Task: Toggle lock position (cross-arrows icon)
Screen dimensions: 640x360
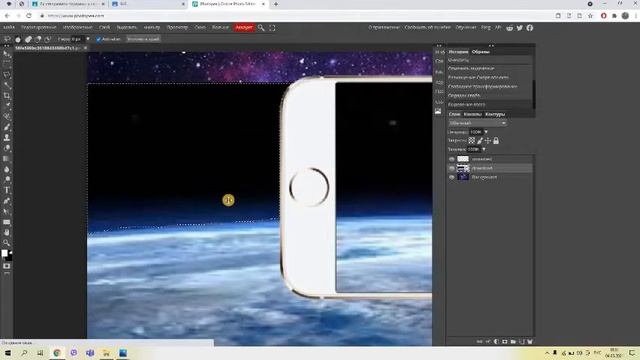Action: pos(488,140)
